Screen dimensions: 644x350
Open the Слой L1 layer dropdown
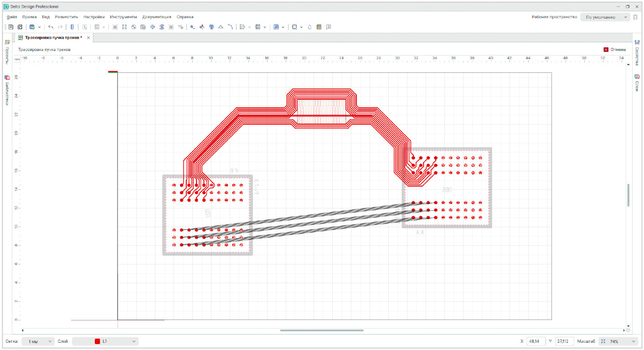pyautogui.click(x=105, y=341)
